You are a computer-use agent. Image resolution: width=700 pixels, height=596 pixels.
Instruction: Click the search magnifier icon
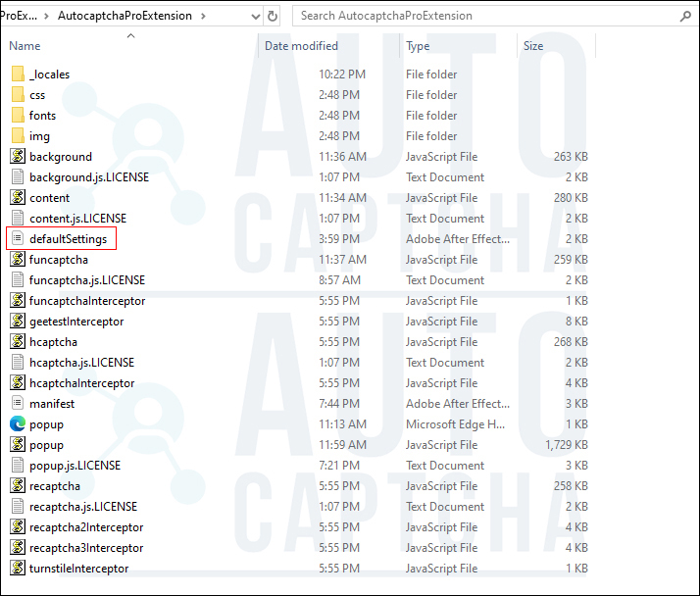[685, 17]
